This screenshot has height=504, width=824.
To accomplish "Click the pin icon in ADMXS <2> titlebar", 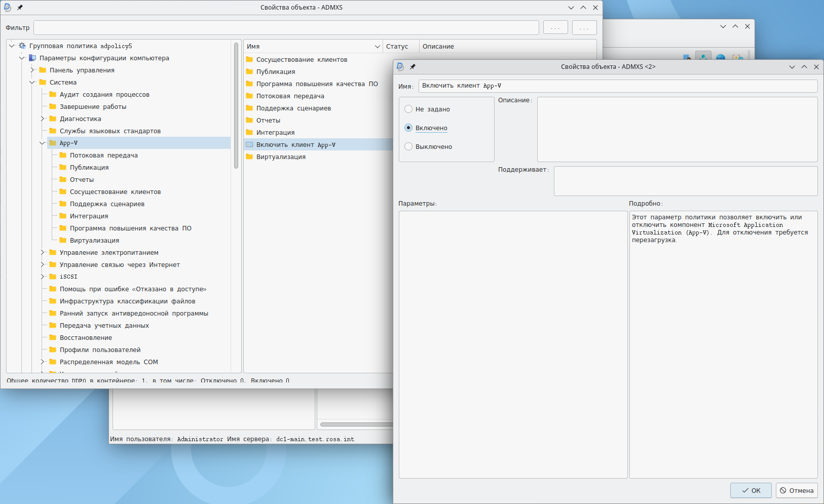I will point(413,67).
